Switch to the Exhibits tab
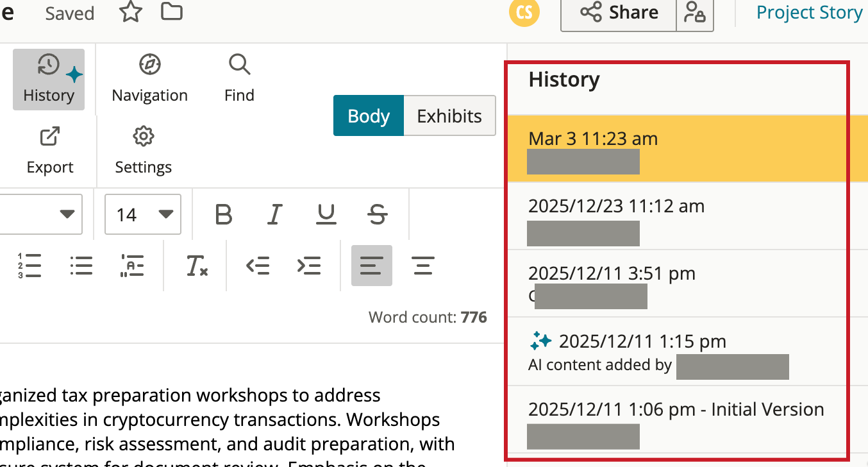This screenshot has width=868, height=467. 449,115
